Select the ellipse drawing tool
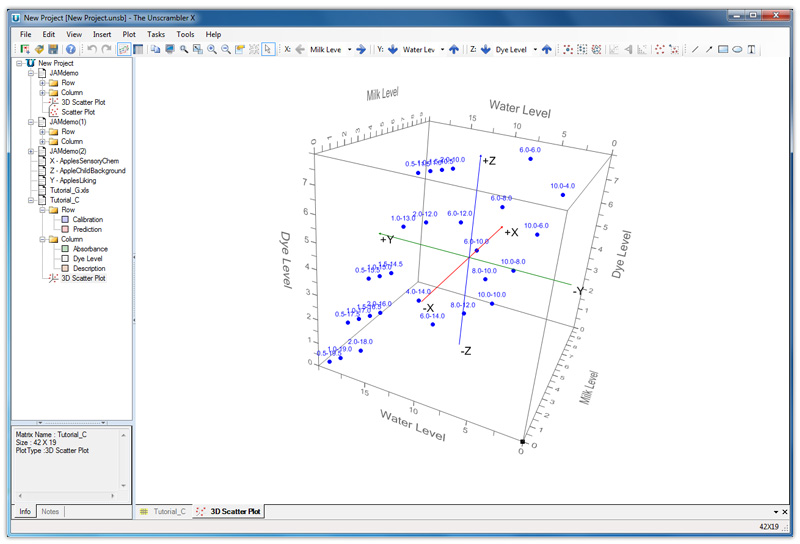The width and height of the screenshot is (800, 544). click(x=737, y=49)
